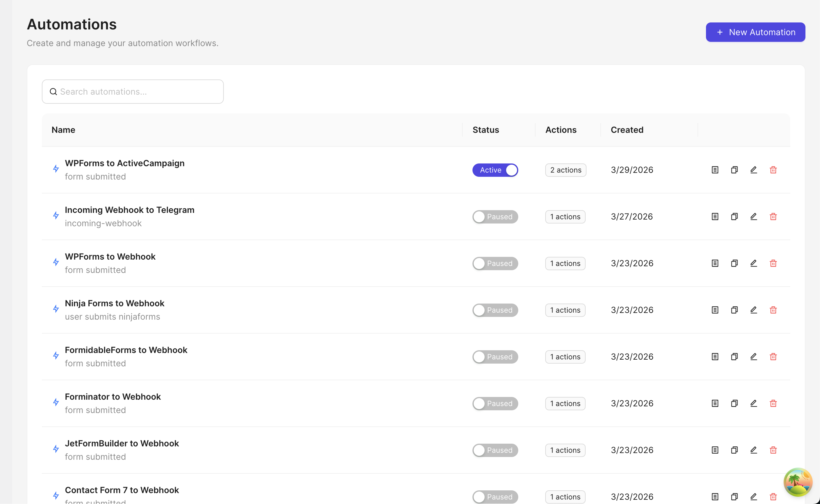The image size is (820, 504).
Task: Edit the WPForms to Webhook automation
Action: click(x=754, y=263)
